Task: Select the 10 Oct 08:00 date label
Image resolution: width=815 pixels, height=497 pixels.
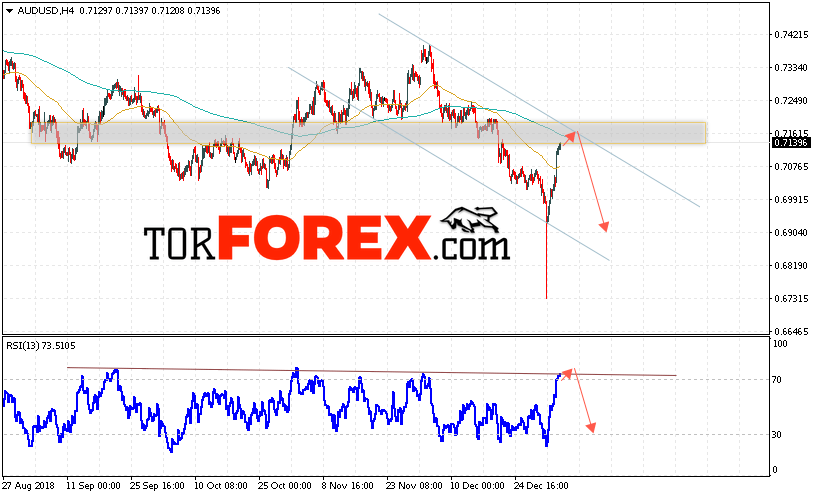Action: click(221, 486)
